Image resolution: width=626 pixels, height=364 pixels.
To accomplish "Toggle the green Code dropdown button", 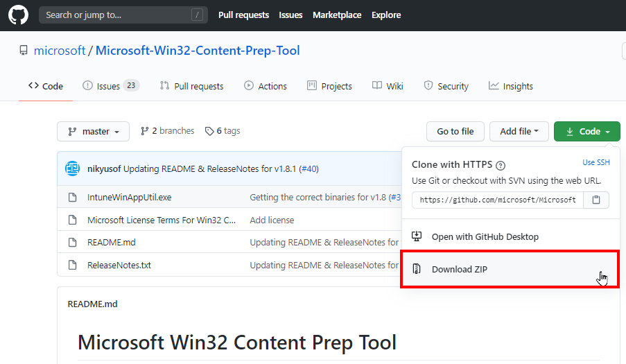I will [x=587, y=131].
